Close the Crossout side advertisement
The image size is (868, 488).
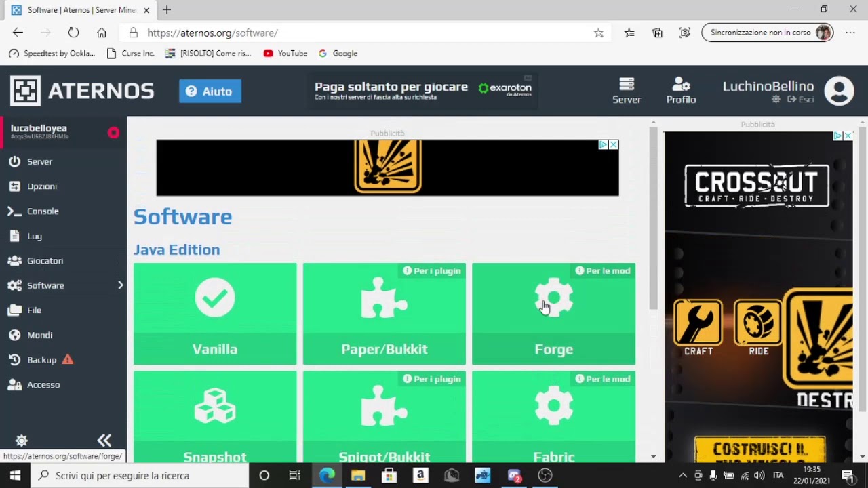tap(848, 136)
